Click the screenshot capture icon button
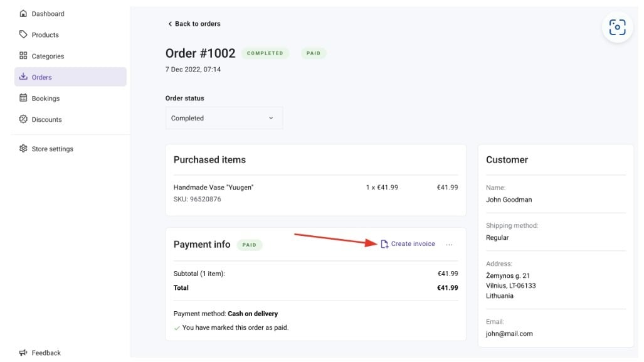 [x=617, y=27]
